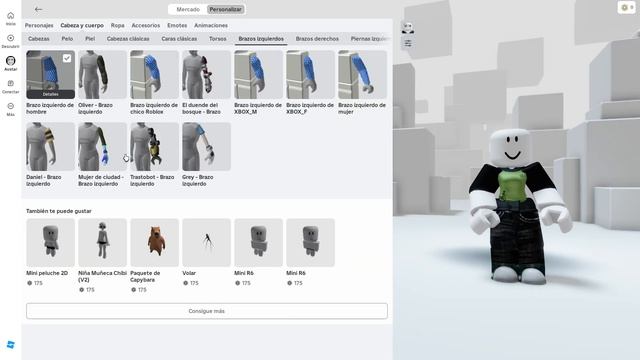The height and width of the screenshot is (360, 640).
Task: Select Pelo subcategory
Action: [x=67, y=39]
